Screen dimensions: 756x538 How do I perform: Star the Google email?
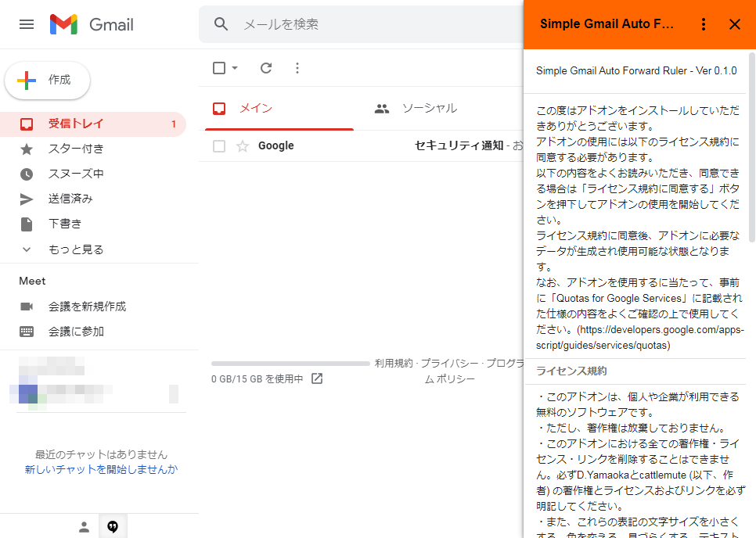pos(243,146)
